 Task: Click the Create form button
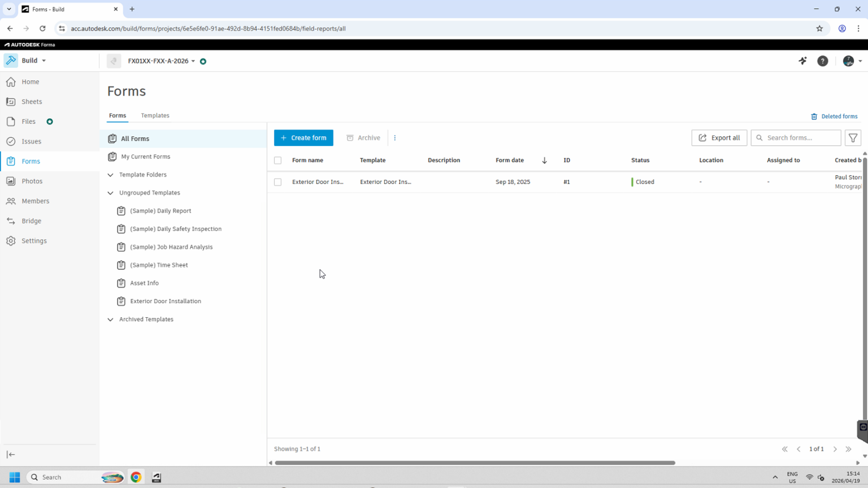[303, 138]
